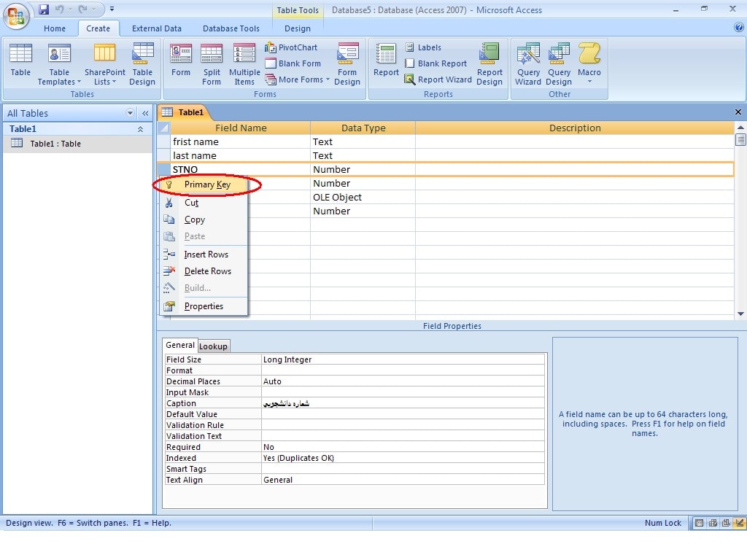The image size is (747, 560).
Task: Open the Customize Quick Access Toolbar arrow
Action: [112, 9]
